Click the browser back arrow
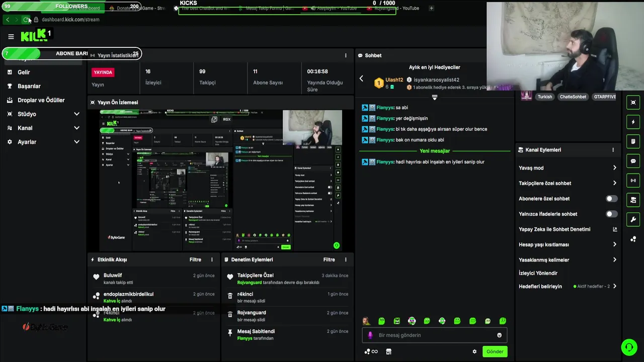 (8, 20)
